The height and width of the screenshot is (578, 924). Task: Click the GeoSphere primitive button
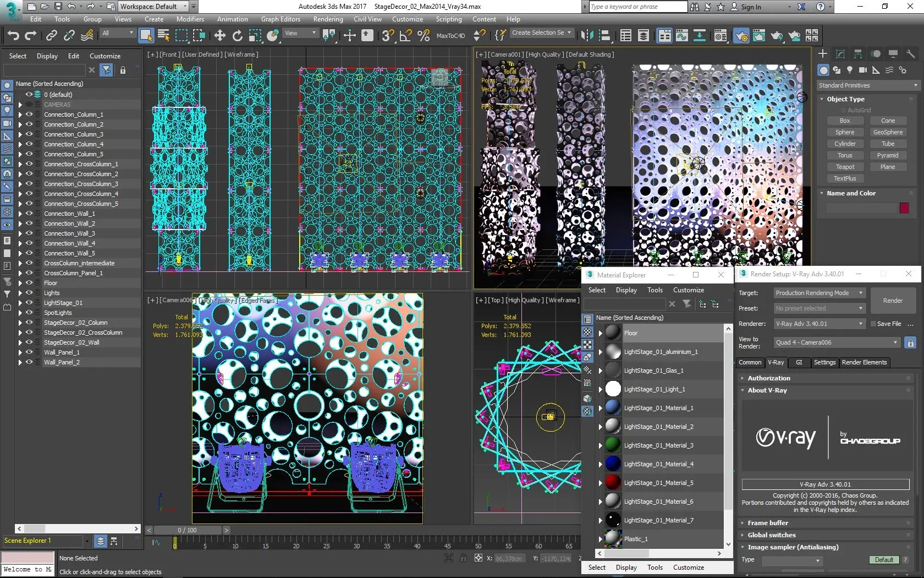pos(888,132)
